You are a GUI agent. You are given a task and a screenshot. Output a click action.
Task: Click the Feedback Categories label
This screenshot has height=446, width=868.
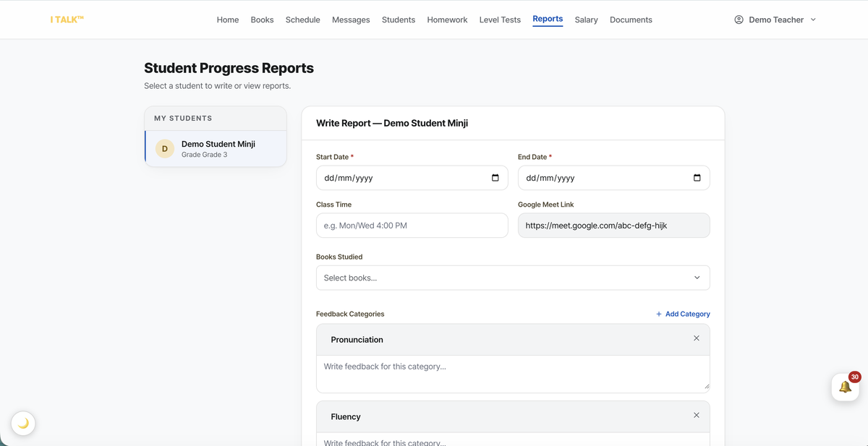(x=350, y=314)
